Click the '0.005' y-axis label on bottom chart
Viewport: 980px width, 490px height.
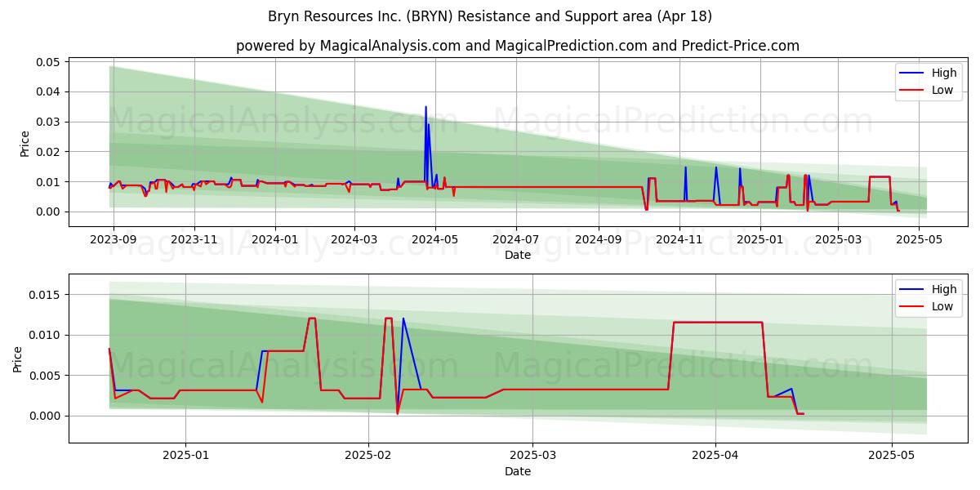pyautogui.click(x=45, y=376)
